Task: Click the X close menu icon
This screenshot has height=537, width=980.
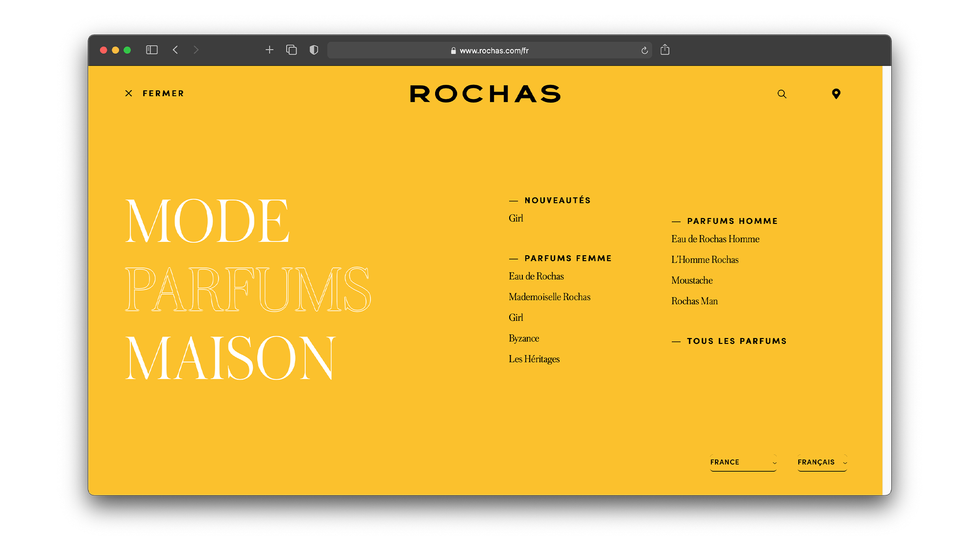Action: point(128,93)
